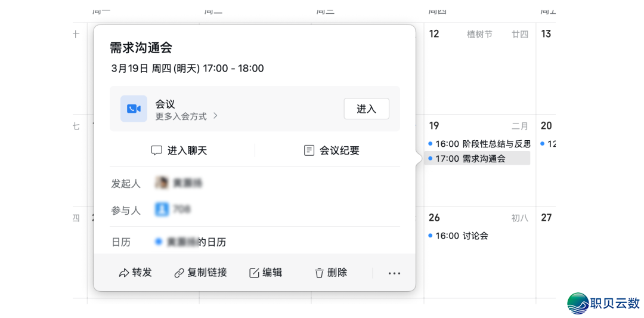Open the 进入聊天 chat
This screenshot has width=644, height=318.
(x=179, y=150)
